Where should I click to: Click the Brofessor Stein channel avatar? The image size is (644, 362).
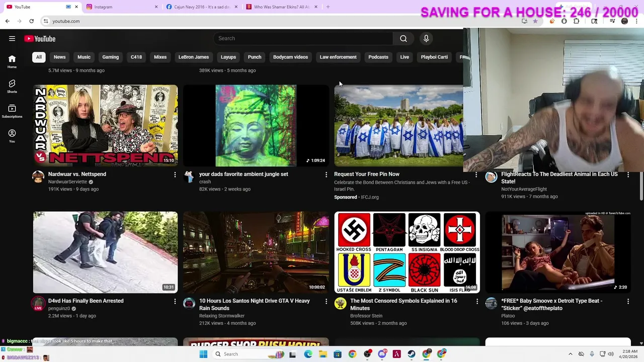pos(340,303)
